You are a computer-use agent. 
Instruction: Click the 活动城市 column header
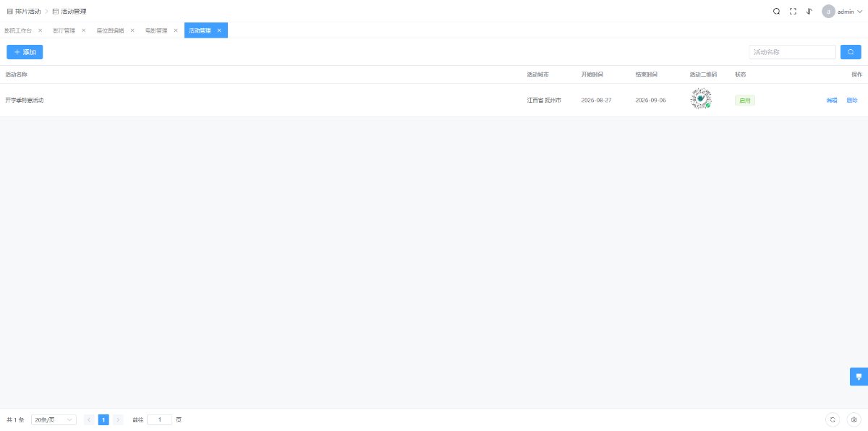[x=537, y=74]
